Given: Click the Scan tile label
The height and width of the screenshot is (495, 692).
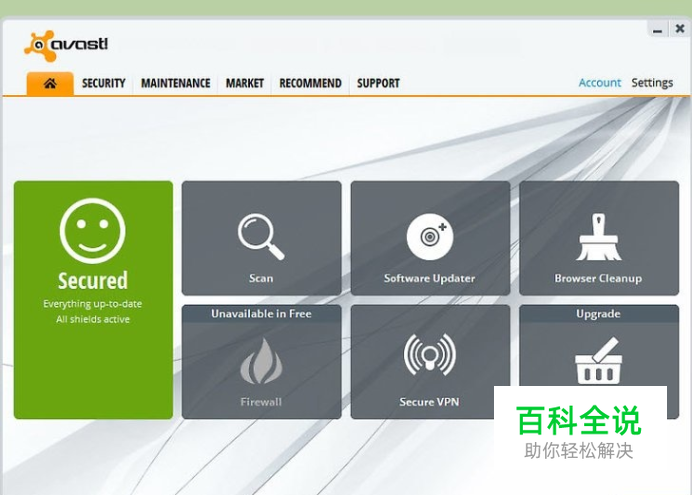Looking at the screenshot, I should 261,278.
